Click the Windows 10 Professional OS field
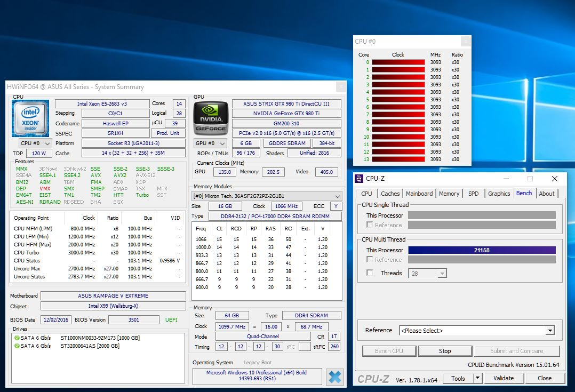The image size is (575, 392). 257,375
